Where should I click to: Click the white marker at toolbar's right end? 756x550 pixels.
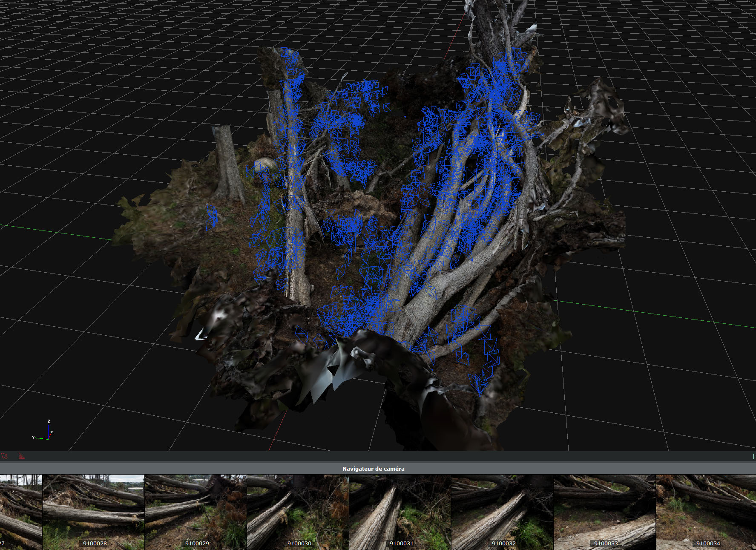[x=753, y=456]
